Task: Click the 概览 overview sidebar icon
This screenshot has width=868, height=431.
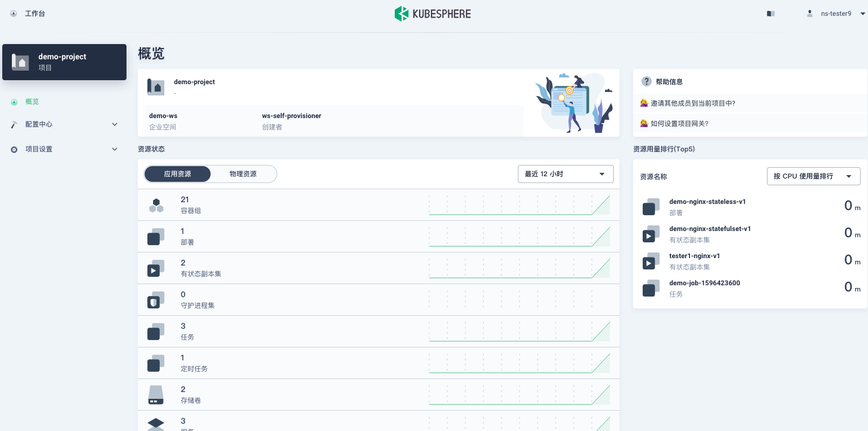Action: [x=14, y=102]
